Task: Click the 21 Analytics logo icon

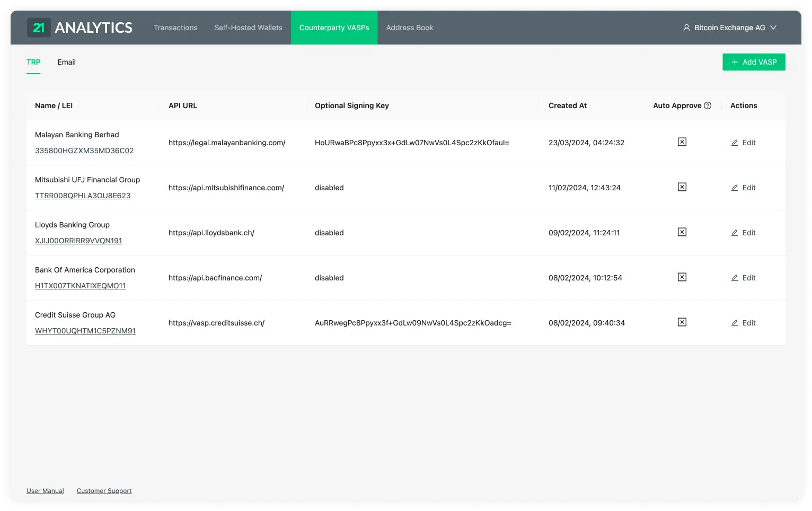Action: tap(39, 28)
